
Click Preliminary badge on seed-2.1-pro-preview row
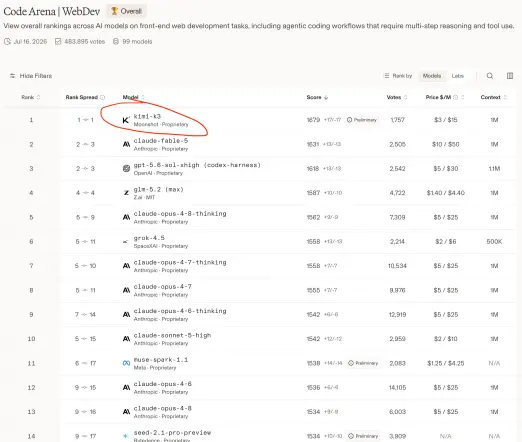[x=363, y=436]
